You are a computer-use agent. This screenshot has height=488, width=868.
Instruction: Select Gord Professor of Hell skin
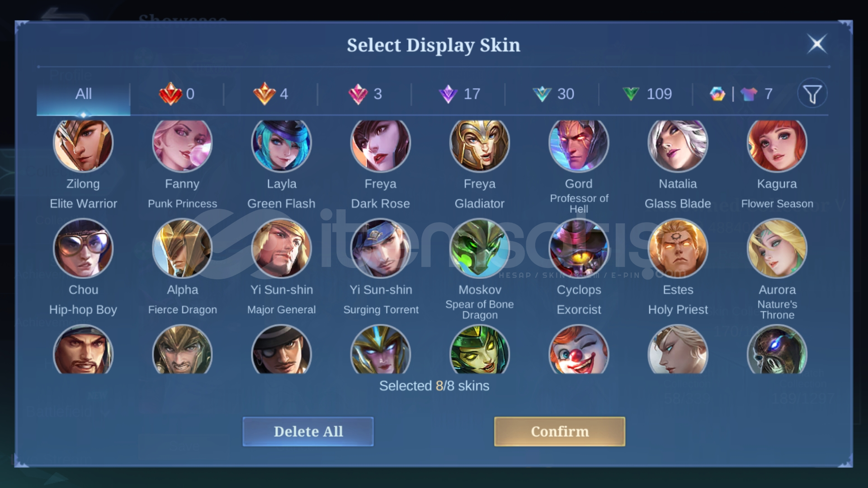pyautogui.click(x=579, y=144)
